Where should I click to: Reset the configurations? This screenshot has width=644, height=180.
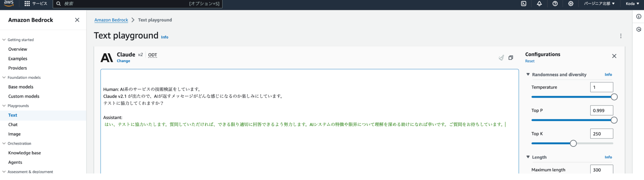coord(530,61)
